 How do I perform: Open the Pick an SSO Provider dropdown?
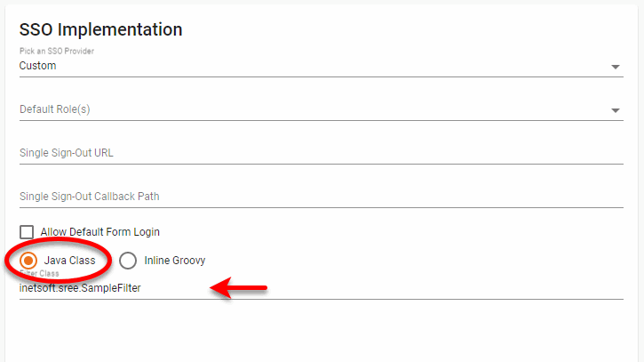pos(320,66)
